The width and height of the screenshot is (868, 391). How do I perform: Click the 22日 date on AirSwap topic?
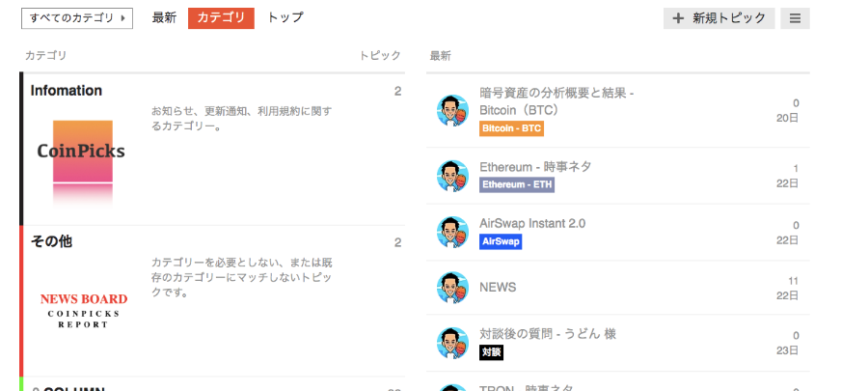point(787,240)
